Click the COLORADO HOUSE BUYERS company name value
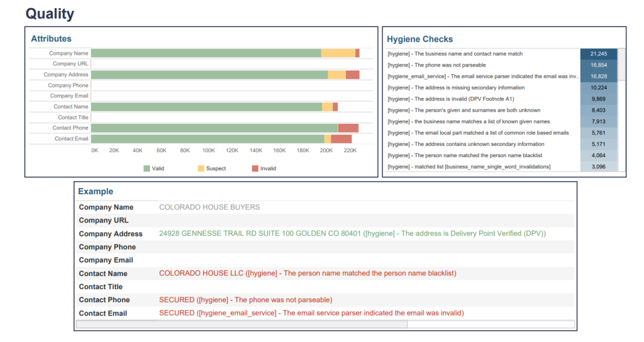Image resolution: width=644 pixels, height=342 pixels. tap(209, 207)
